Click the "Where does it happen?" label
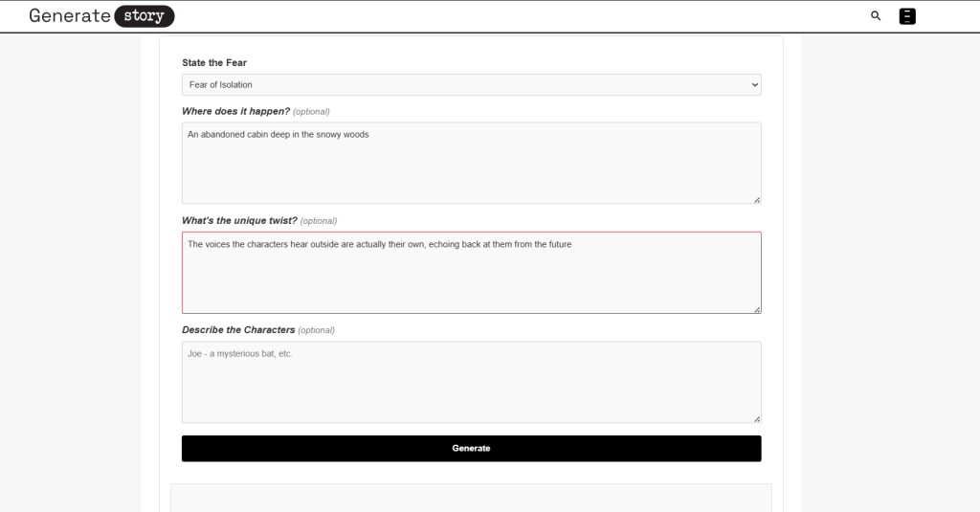This screenshot has height=512, width=980. click(x=235, y=111)
